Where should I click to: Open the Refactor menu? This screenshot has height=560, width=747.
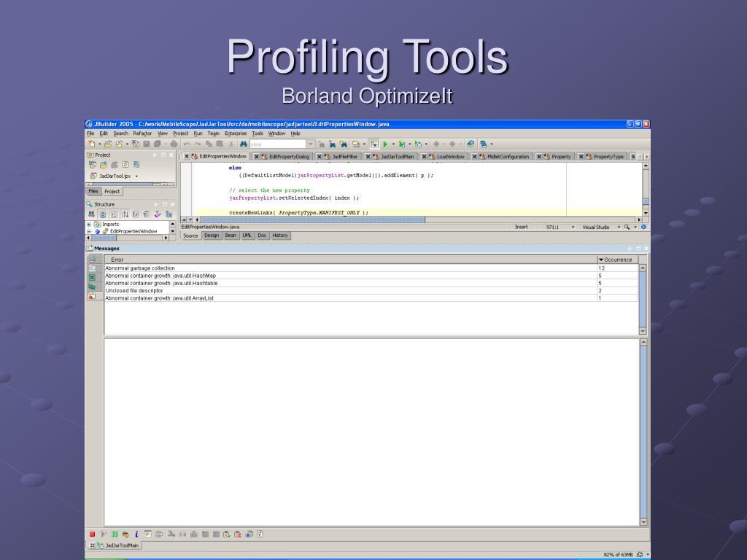[142, 133]
